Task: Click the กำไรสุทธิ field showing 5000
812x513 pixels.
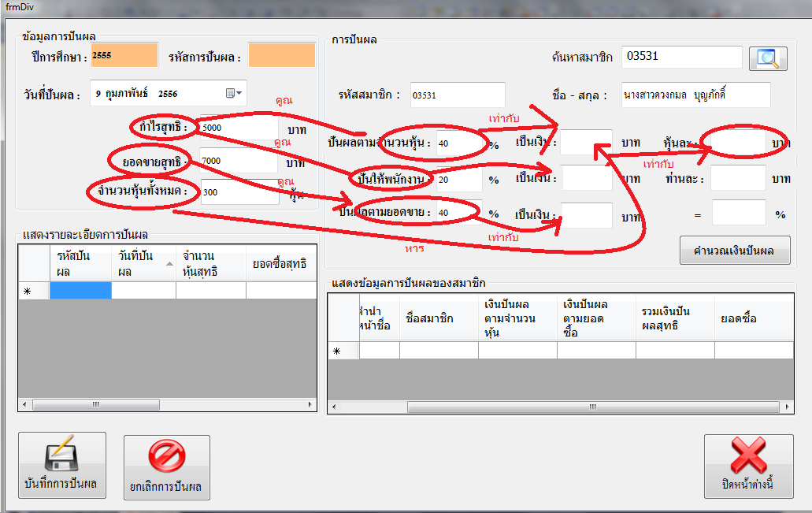Action: coord(240,127)
